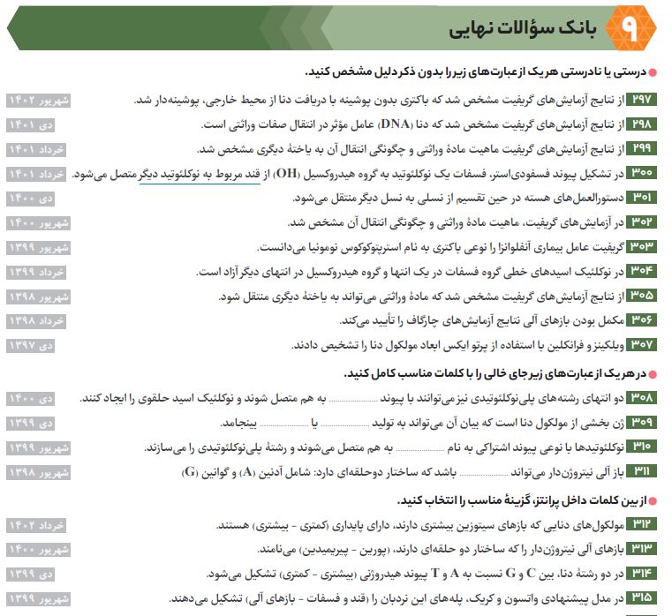Click the شهریور ۱۳۹۸ tag on question ۳۱۱ row
The height and width of the screenshot is (616, 672).
39,472
